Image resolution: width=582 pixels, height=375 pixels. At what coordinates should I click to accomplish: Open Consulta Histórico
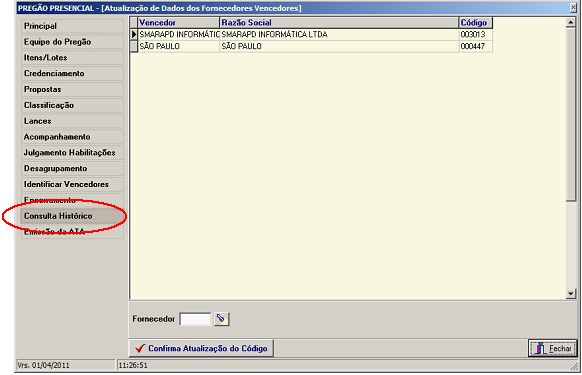click(72, 216)
